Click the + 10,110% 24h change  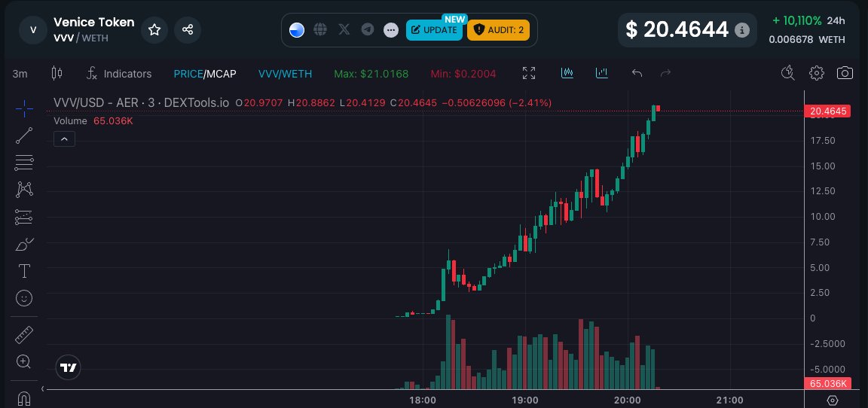pyautogui.click(x=808, y=21)
